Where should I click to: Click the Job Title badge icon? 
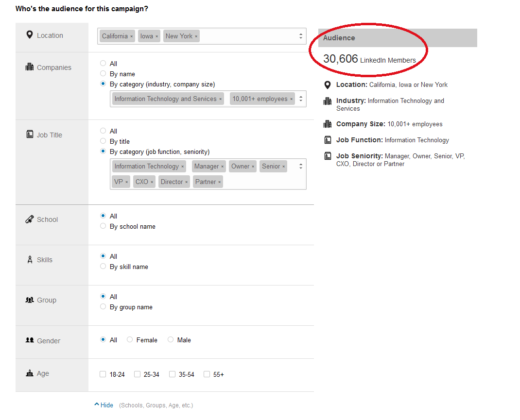pyautogui.click(x=30, y=134)
